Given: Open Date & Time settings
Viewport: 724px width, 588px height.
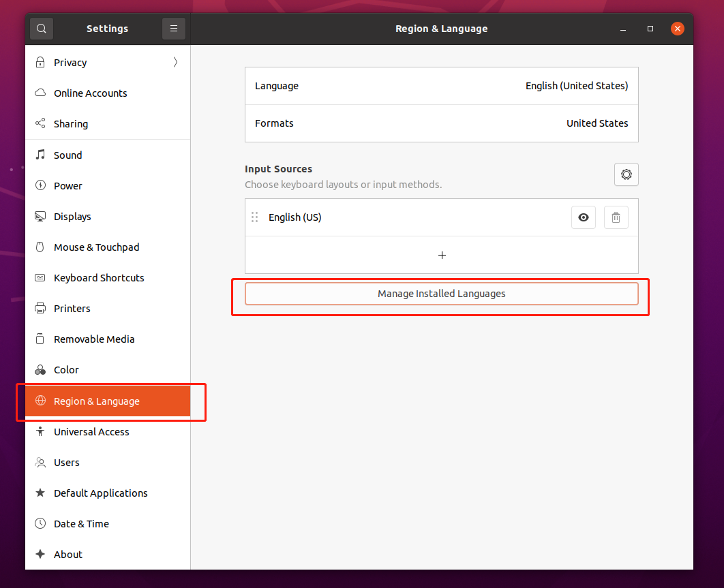Looking at the screenshot, I should [81, 523].
